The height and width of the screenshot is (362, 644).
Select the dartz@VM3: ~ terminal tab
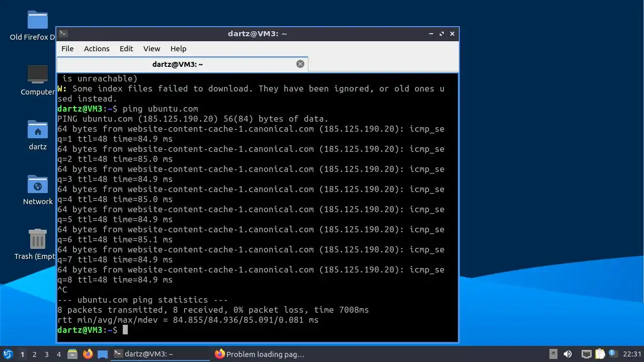coord(182,64)
